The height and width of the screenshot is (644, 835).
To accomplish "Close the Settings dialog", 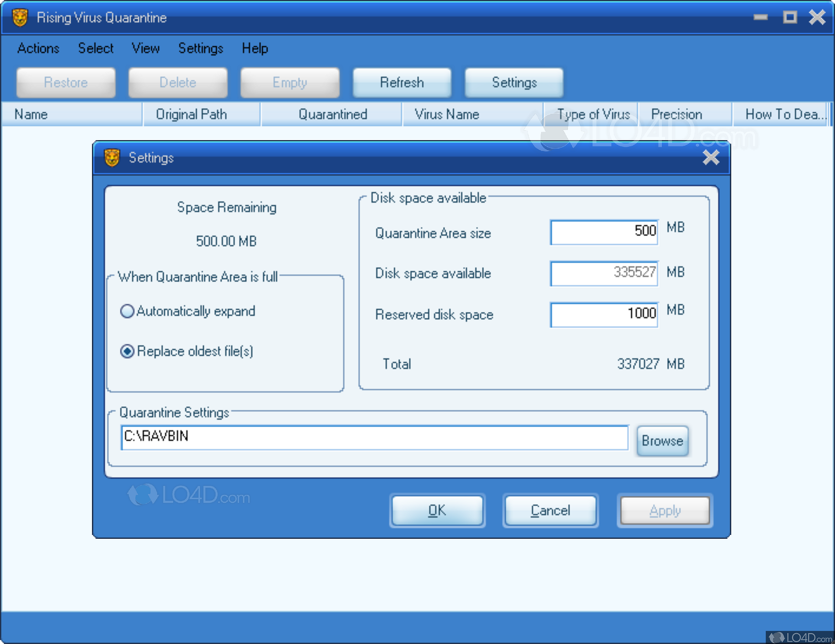I will click(711, 158).
